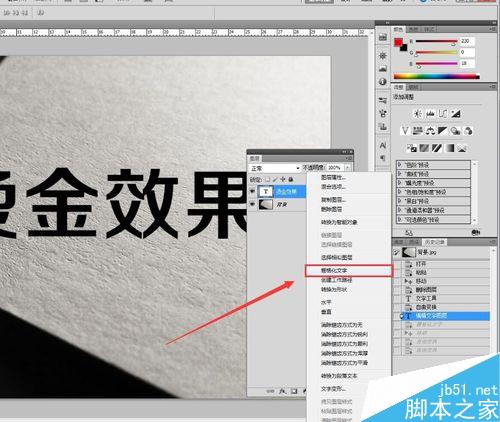
Task: Open the Paragraph panel icon in dock
Action: tap(383, 158)
